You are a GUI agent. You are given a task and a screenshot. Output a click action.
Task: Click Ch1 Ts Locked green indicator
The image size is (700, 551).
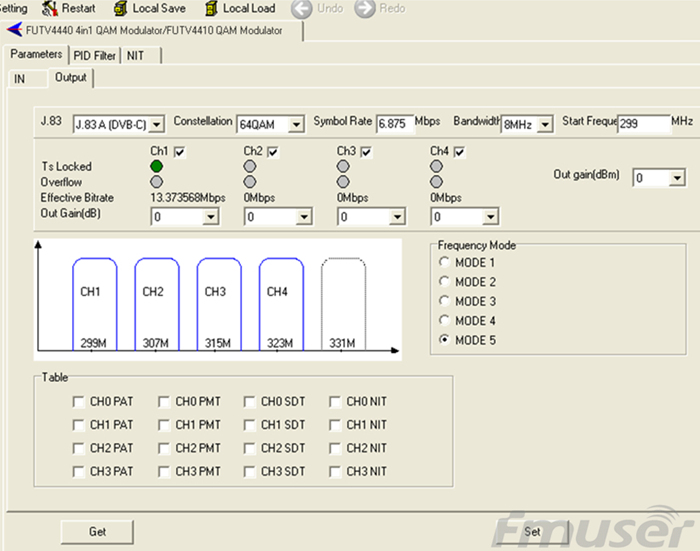(x=156, y=166)
